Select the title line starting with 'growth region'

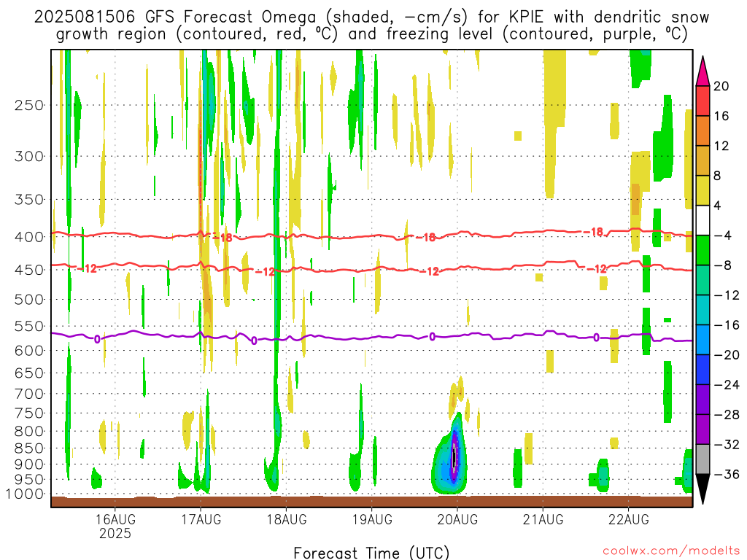point(371,34)
